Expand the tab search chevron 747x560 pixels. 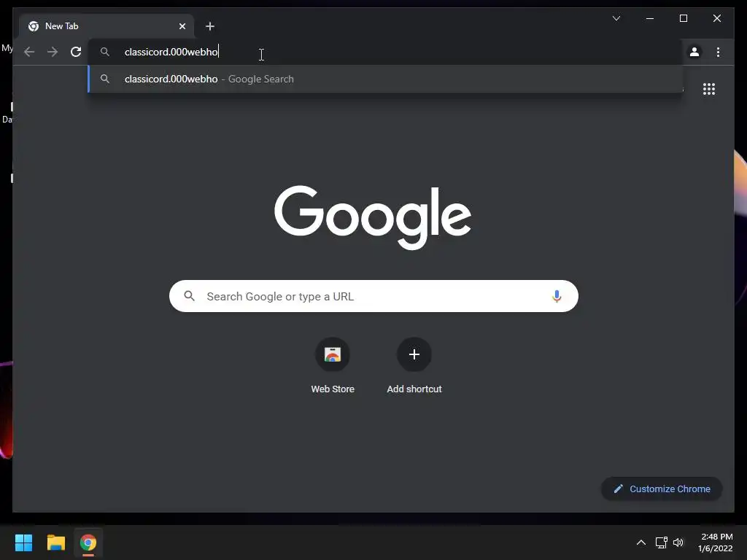point(616,18)
